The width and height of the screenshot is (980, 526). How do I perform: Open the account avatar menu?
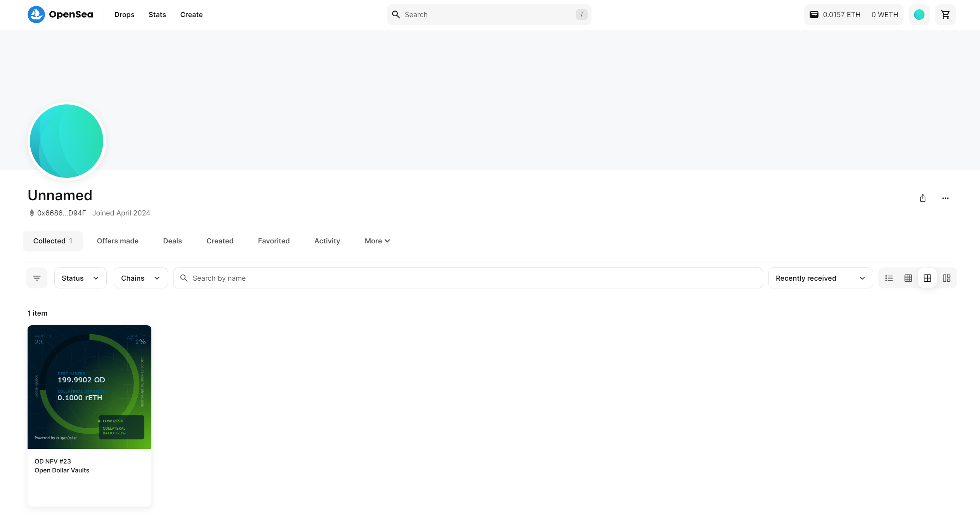click(919, 15)
